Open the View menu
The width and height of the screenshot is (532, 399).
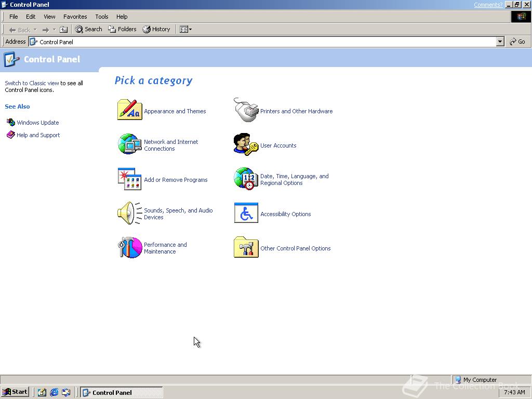click(49, 17)
